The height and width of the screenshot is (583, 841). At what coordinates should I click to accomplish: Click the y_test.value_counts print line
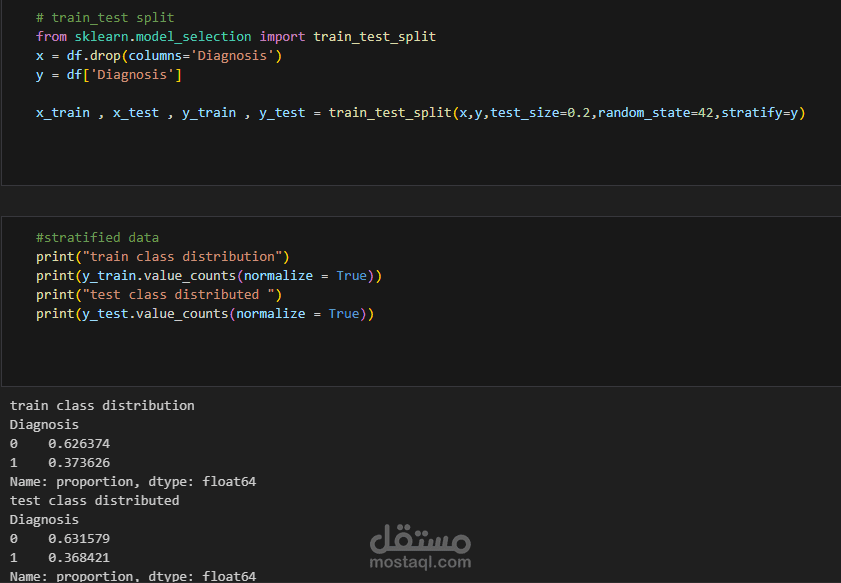click(x=205, y=314)
